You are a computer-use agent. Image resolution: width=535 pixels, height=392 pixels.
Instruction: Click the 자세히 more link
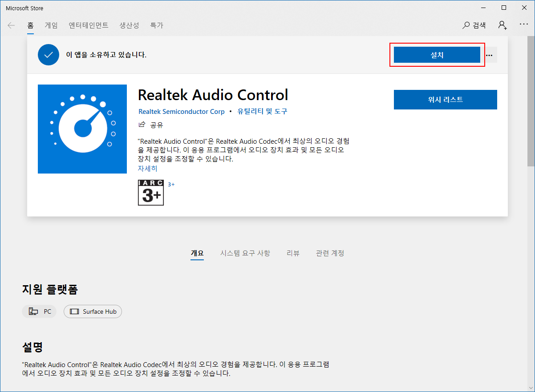pyautogui.click(x=147, y=169)
